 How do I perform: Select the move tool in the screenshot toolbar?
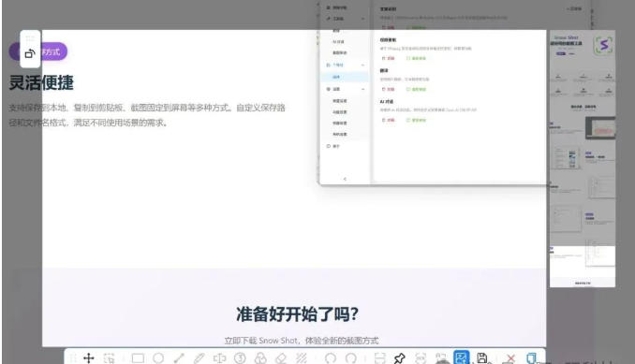[88, 358]
